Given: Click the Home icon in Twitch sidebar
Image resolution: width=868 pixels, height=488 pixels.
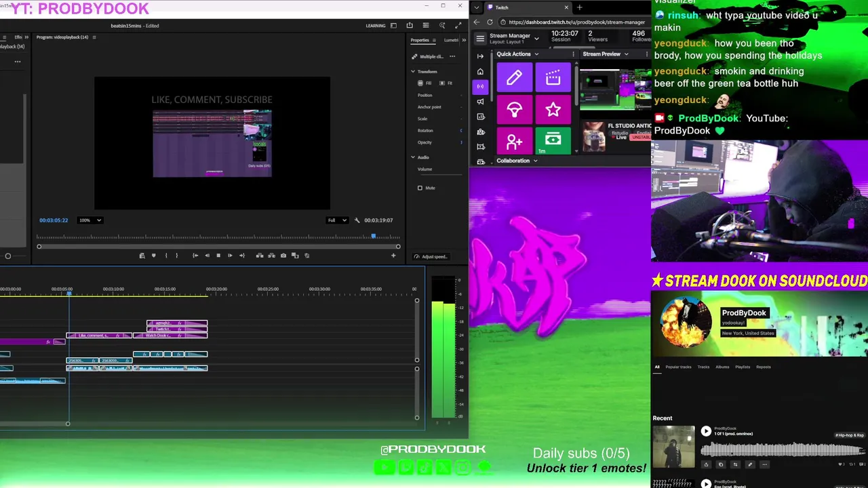Looking at the screenshot, I should pos(481,71).
